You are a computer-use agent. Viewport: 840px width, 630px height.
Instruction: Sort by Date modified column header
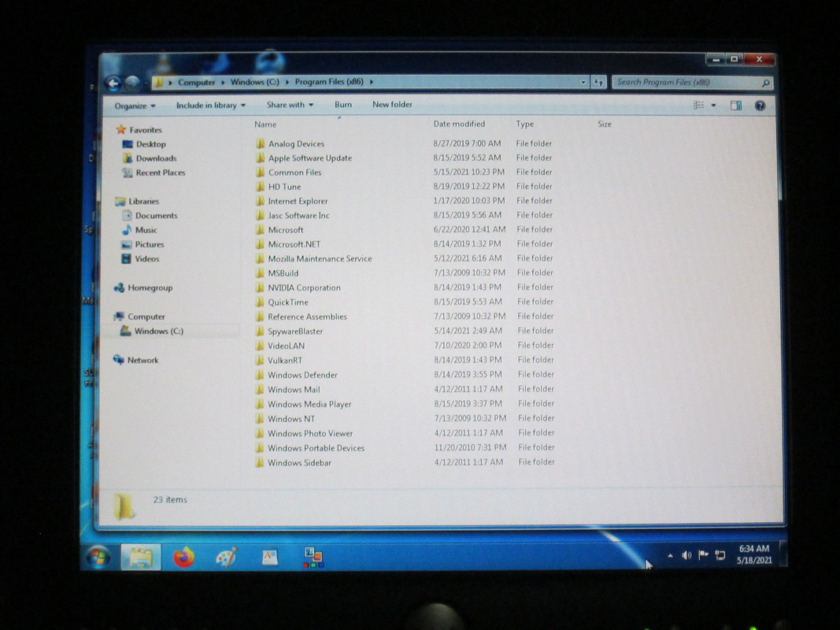click(x=459, y=124)
